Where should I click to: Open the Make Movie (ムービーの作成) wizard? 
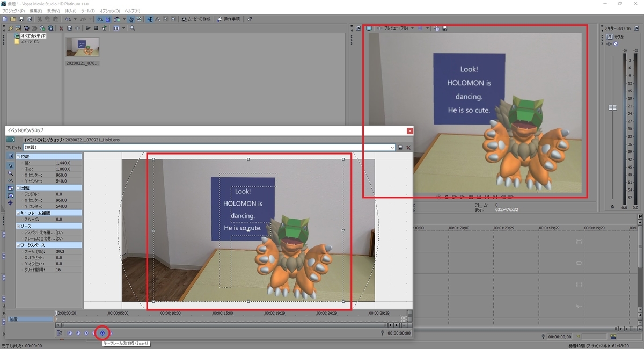[x=197, y=19]
